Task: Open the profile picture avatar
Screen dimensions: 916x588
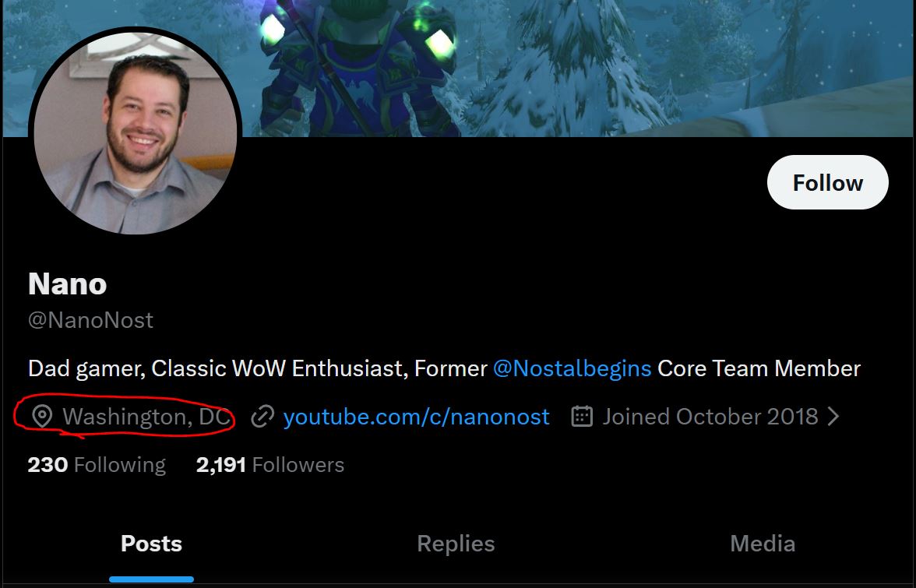Action: 135,134
